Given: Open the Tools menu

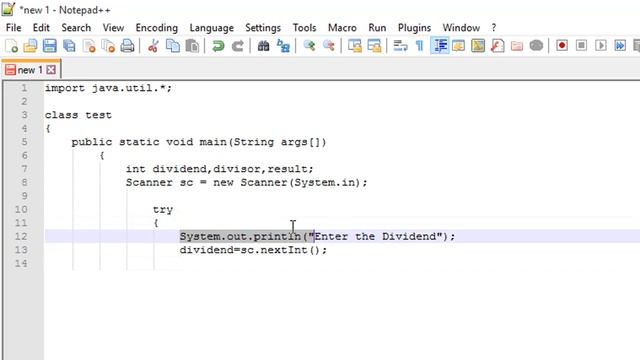Looking at the screenshot, I should click(304, 28).
